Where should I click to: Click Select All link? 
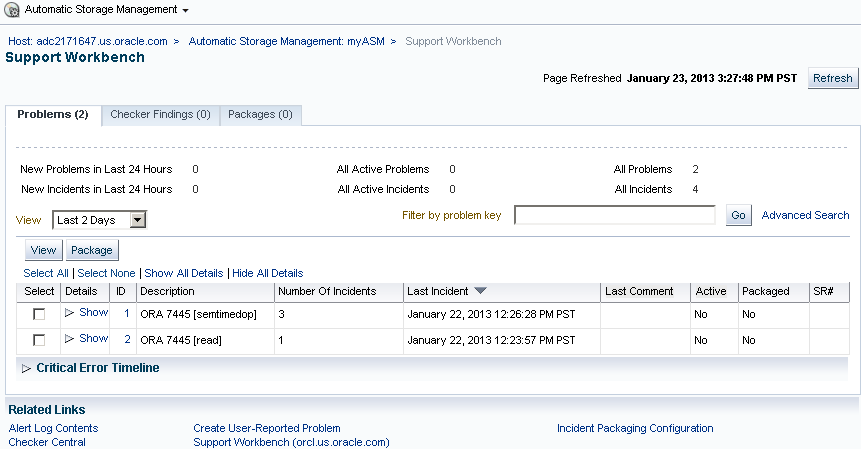pyautogui.click(x=46, y=273)
